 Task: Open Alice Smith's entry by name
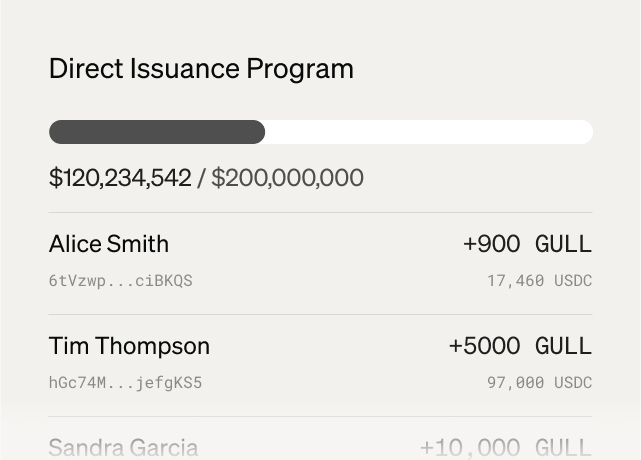coord(109,244)
